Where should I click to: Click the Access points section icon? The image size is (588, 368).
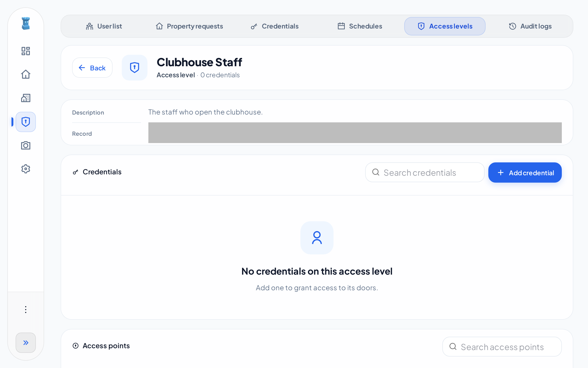[x=76, y=346]
